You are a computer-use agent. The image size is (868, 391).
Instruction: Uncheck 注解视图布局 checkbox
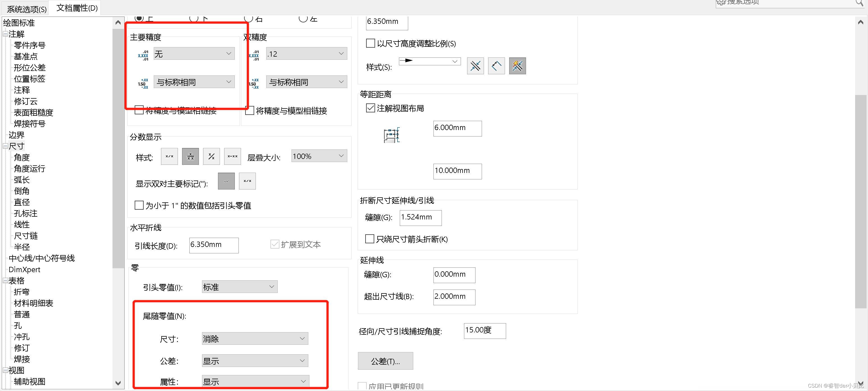point(370,108)
